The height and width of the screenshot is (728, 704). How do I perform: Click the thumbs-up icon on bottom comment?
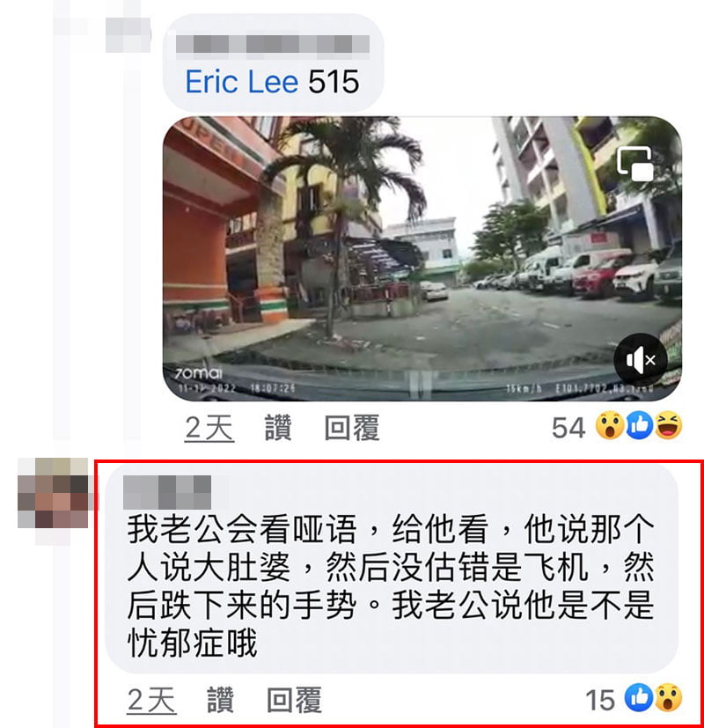639,697
